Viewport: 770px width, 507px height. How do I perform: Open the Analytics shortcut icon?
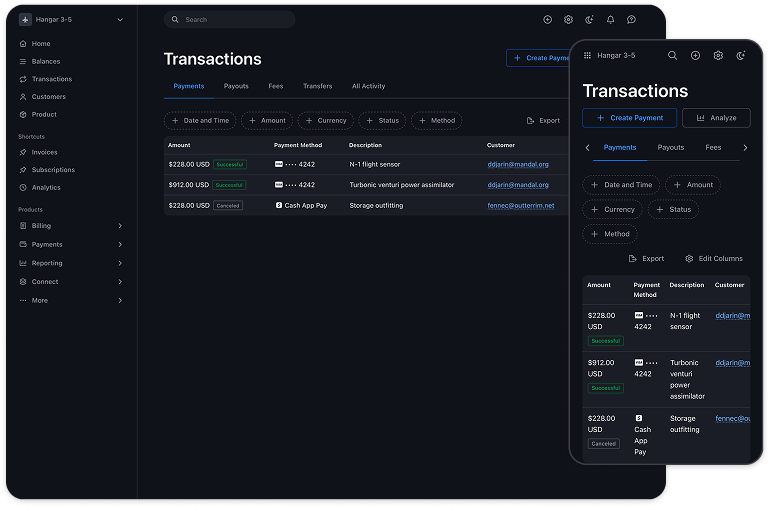click(23, 188)
